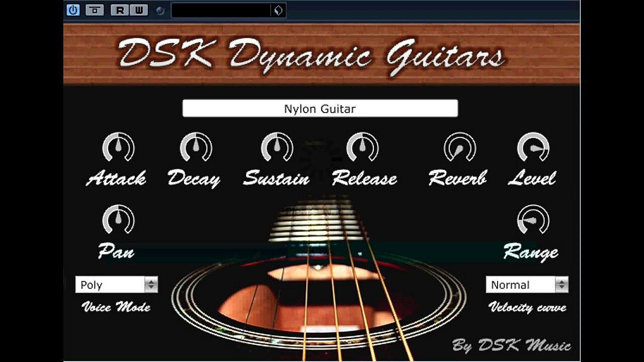Click the Sustain knob

point(277,147)
